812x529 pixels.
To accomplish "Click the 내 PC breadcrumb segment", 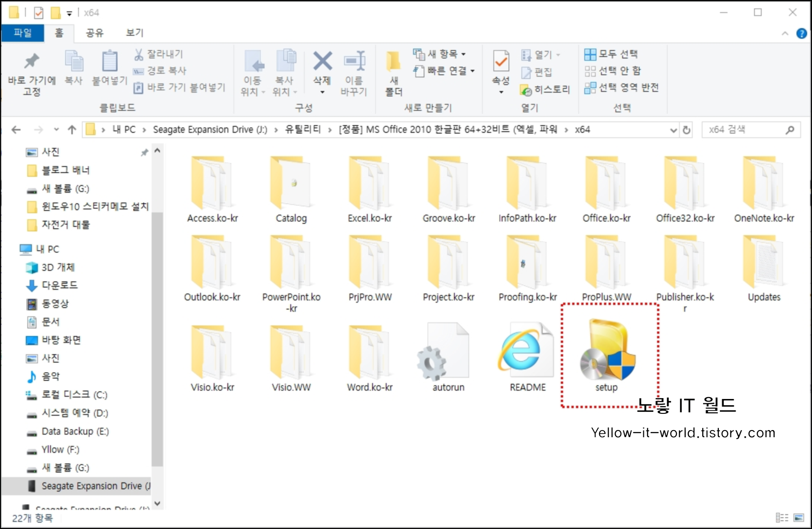I will pyautogui.click(x=124, y=130).
